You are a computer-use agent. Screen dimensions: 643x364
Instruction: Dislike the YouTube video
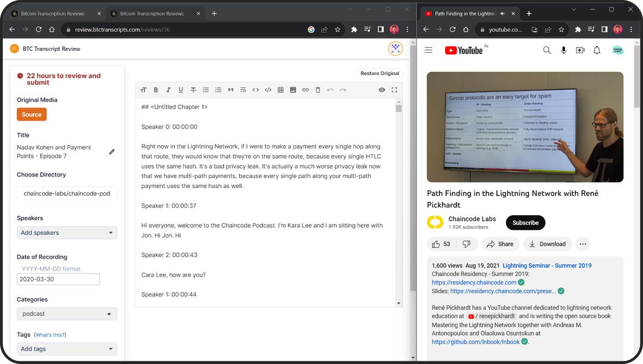(466, 244)
